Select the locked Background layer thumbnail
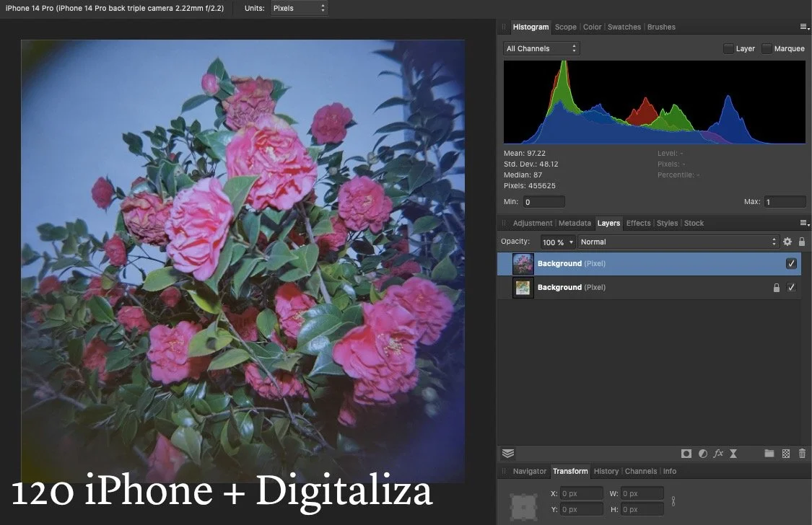This screenshot has height=525, width=812. click(x=523, y=288)
